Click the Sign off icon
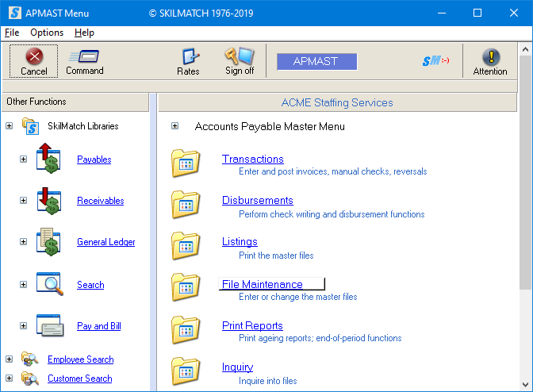This screenshot has width=533, height=392. click(239, 57)
